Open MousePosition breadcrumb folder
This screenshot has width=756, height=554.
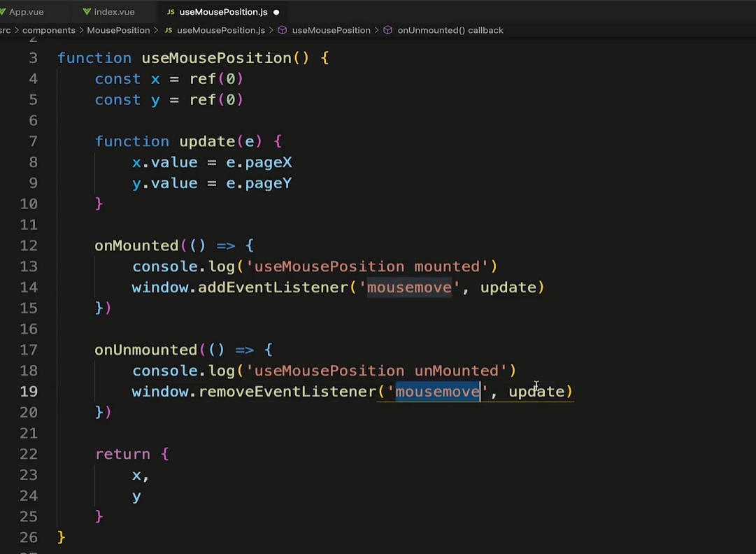click(x=118, y=30)
